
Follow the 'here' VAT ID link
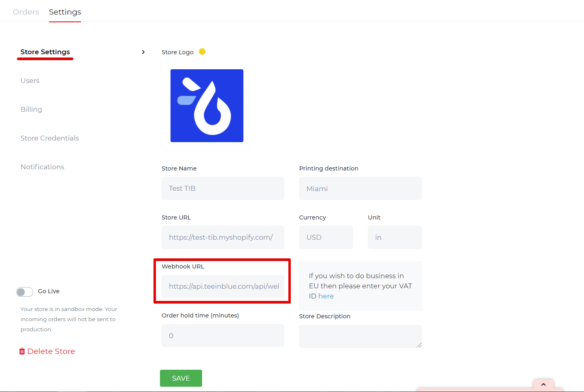[x=326, y=296]
